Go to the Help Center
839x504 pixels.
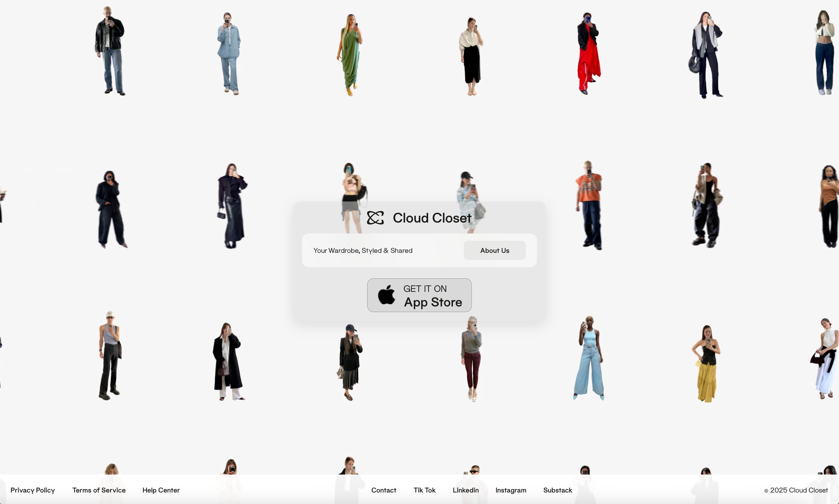click(x=161, y=490)
